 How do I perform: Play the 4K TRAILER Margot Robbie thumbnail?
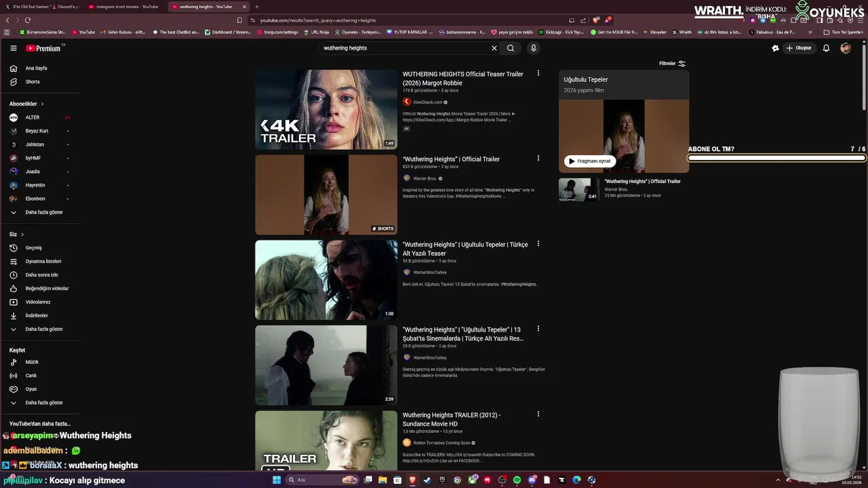pos(326,109)
